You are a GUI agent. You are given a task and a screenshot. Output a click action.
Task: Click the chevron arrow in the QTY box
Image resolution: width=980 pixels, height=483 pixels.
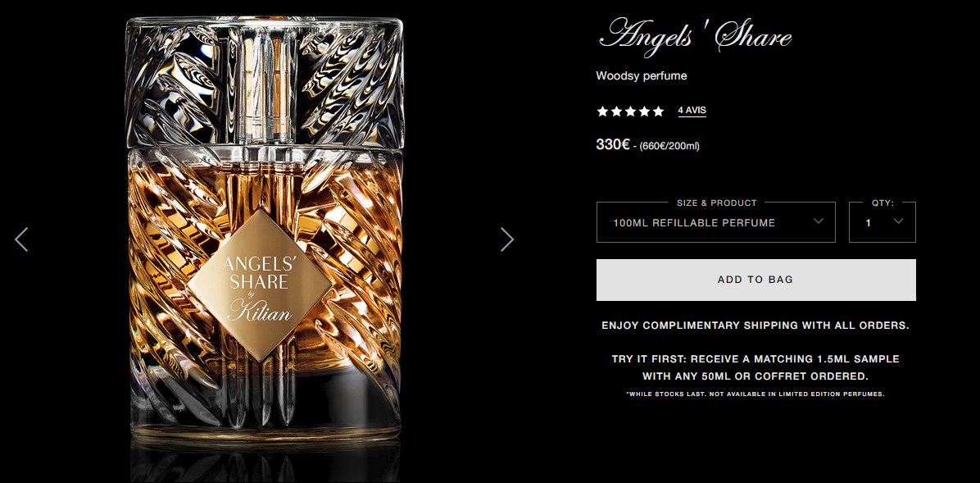[x=899, y=221]
